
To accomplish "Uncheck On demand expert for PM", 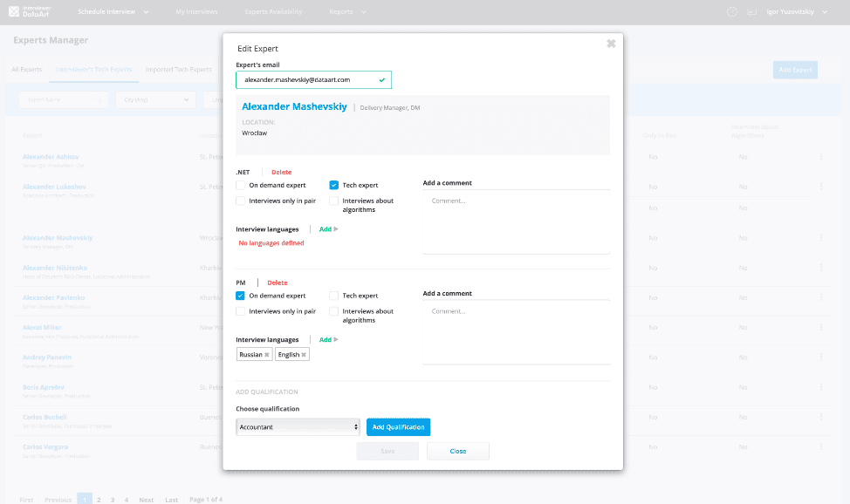I will 241,296.
